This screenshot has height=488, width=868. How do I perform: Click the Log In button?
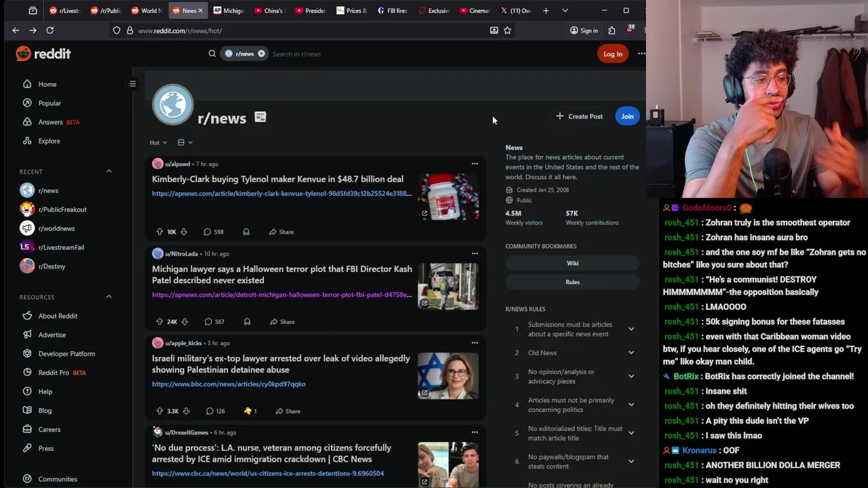(x=612, y=54)
